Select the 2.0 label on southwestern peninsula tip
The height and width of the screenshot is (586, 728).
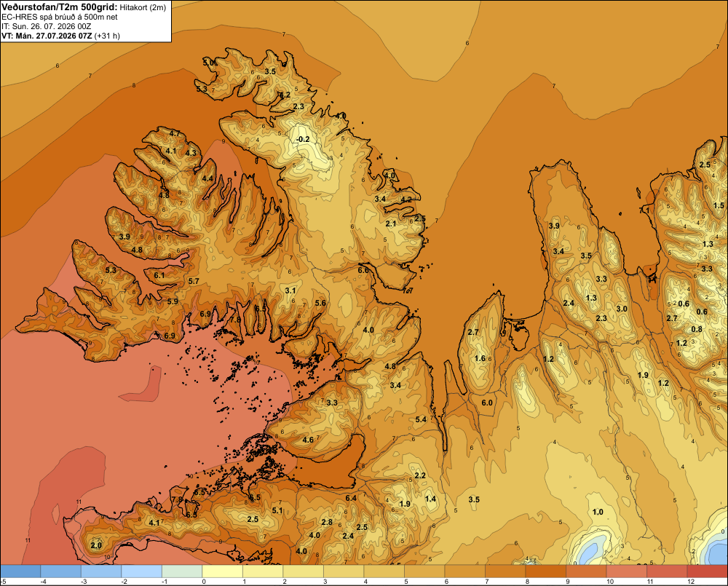pos(96,545)
